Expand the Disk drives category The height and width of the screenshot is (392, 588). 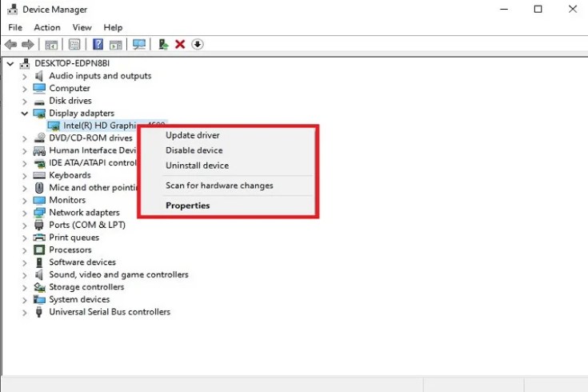tap(24, 102)
